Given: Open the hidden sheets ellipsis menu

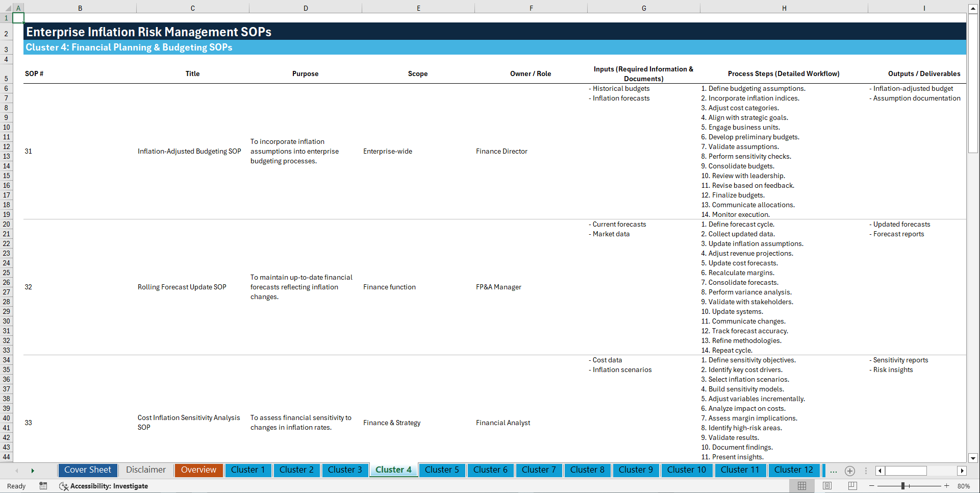Looking at the screenshot, I should click(x=833, y=471).
